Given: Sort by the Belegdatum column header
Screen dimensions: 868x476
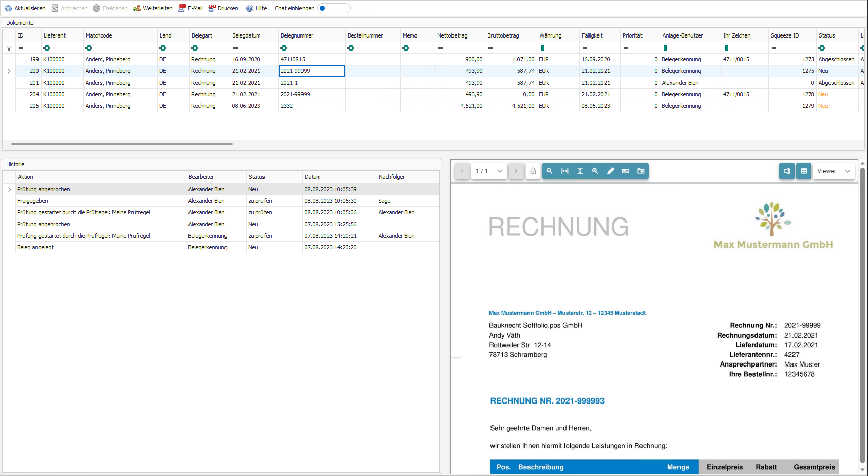Looking at the screenshot, I should pos(246,35).
